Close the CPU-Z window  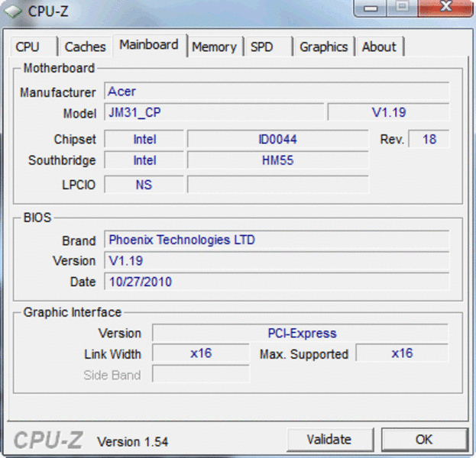pyautogui.click(x=445, y=8)
